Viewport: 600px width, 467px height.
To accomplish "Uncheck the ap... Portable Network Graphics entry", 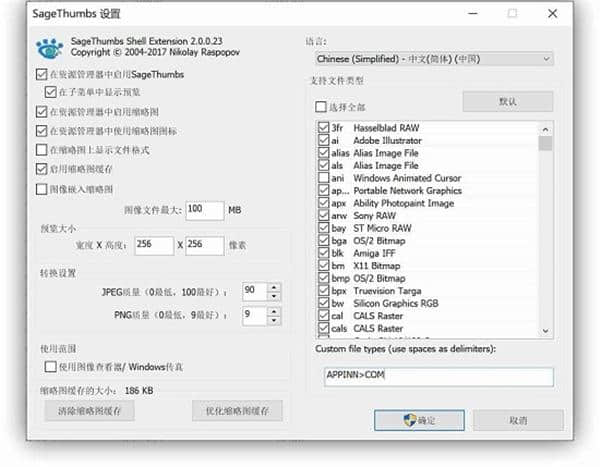I will tap(324, 190).
